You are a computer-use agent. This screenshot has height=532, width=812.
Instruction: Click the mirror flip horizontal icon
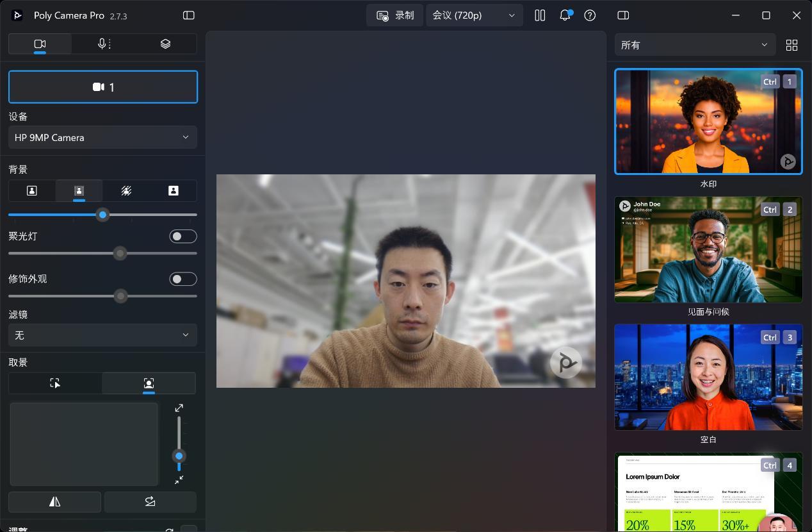pos(54,502)
